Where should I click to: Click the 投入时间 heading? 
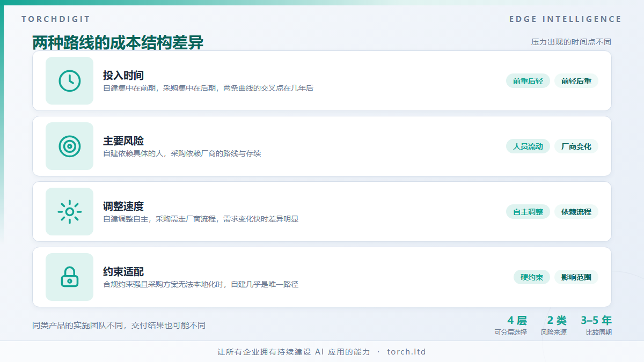[x=123, y=76]
